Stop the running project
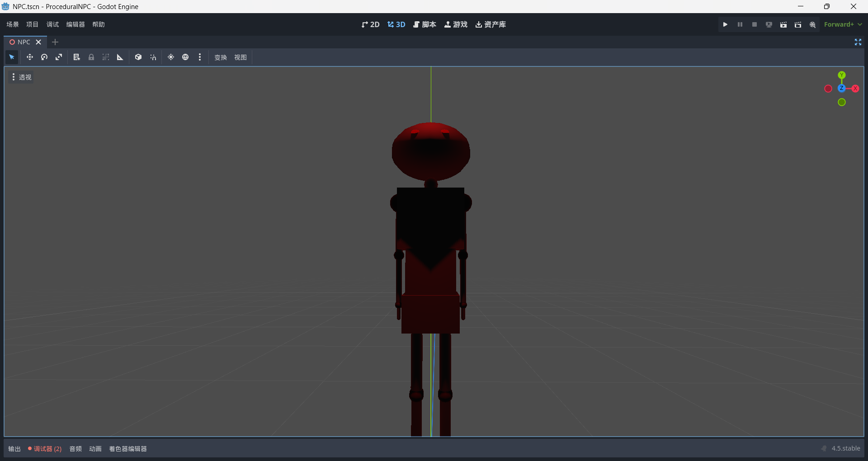This screenshot has height=461, width=868. click(x=755, y=24)
